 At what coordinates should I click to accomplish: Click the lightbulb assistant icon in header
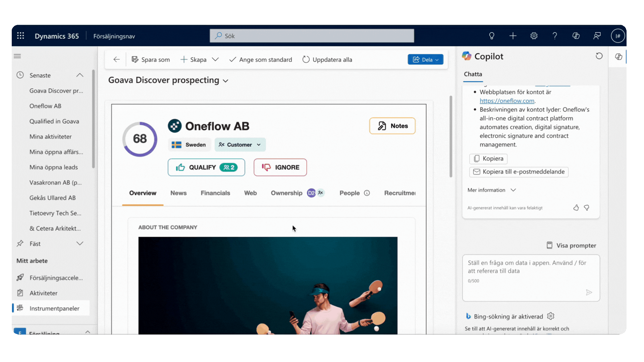pyautogui.click(x=491, y=36)
